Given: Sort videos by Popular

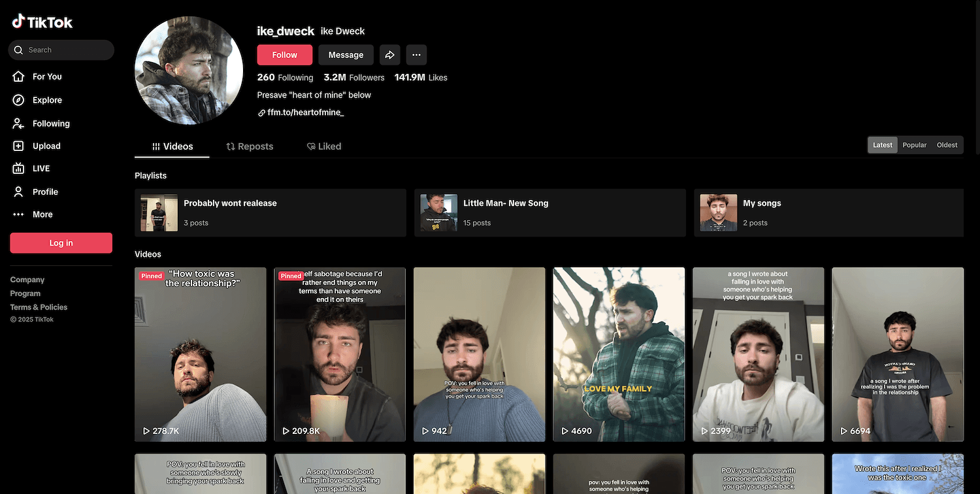Looking at the screenshot, I should (914, 145).
